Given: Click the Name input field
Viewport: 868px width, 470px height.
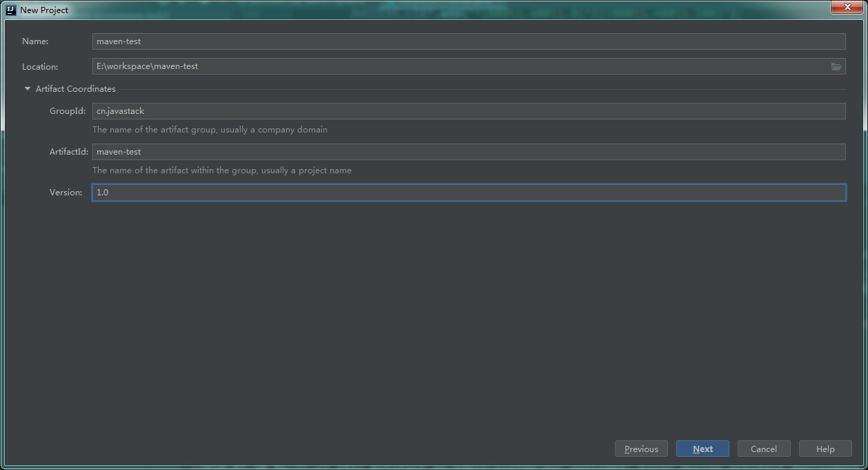Looking at the screenshot, I should pyautogui.click(x=469, y=41).
